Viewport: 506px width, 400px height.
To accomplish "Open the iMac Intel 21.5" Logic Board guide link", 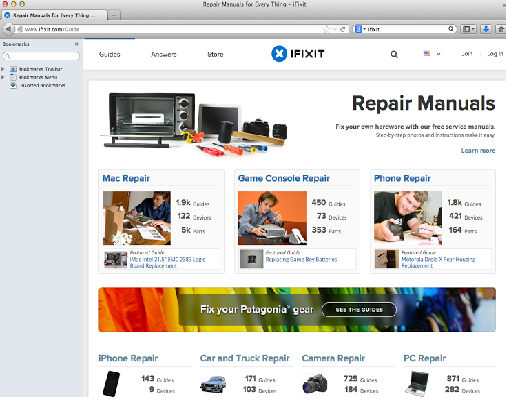I will click(x=168, y=262).
